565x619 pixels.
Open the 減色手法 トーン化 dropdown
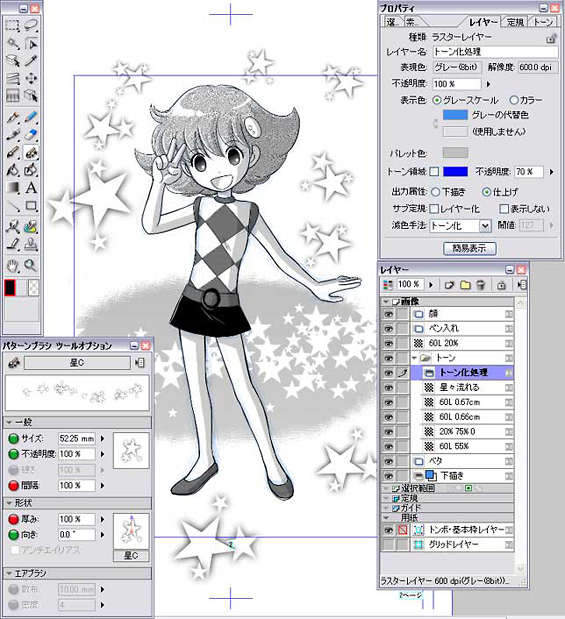pyautogui.click(x=485, y=226)
